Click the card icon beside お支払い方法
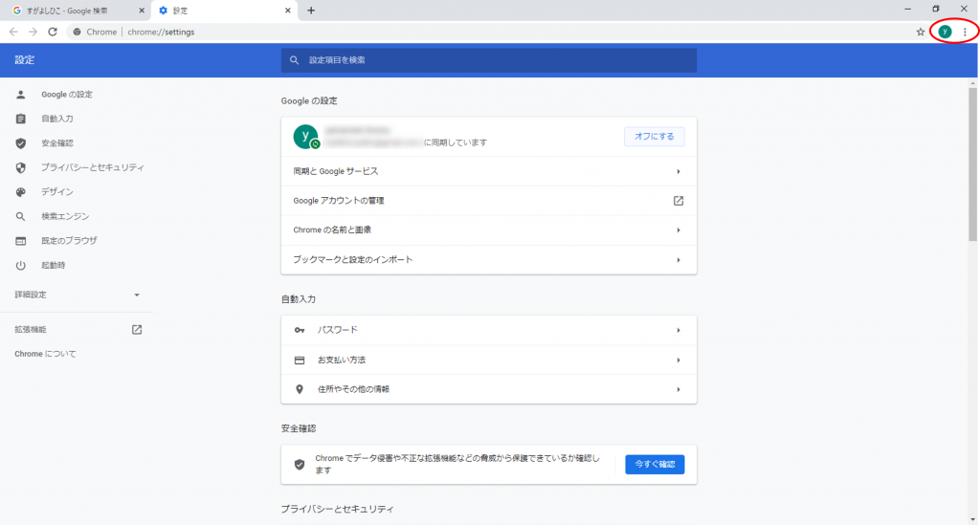 300,361
